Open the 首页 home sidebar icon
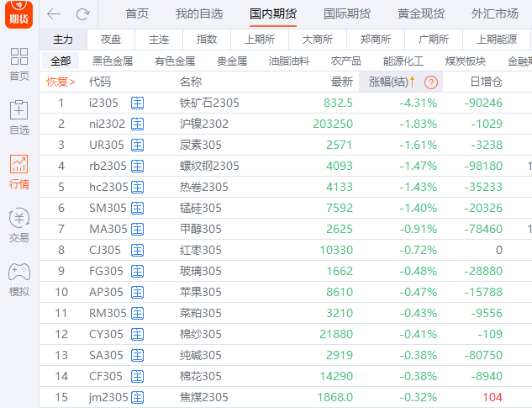The height and width of the screenshot is (408, 532). [18, 64]
